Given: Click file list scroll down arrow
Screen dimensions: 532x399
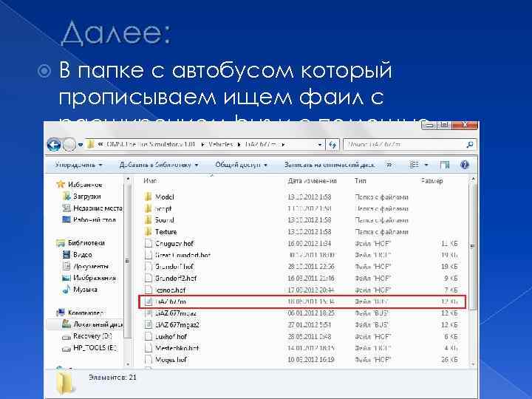Looking at the screenshot, I should (x=473, y=365).
